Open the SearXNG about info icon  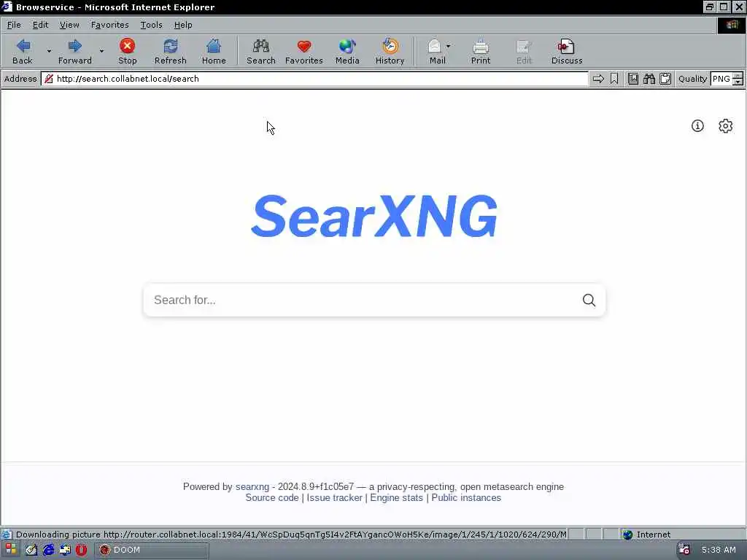[697, 125]
